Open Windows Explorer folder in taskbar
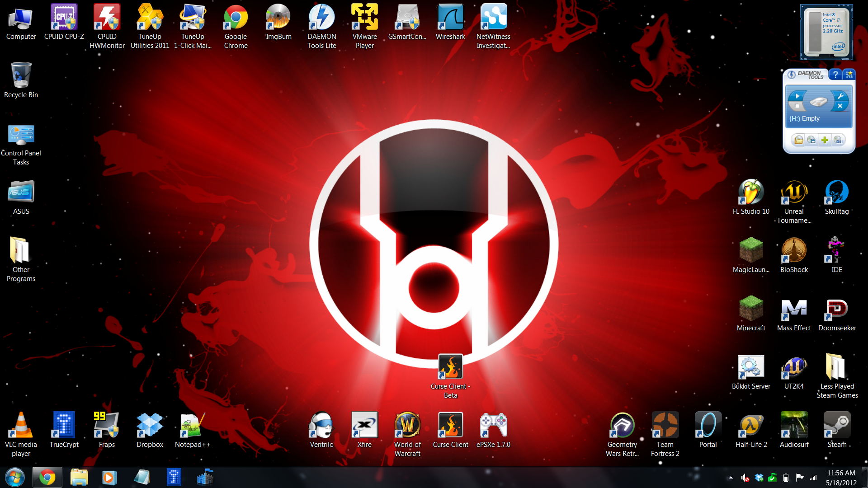Viewport: 868px width, 488px height. [x=79, y=477]
